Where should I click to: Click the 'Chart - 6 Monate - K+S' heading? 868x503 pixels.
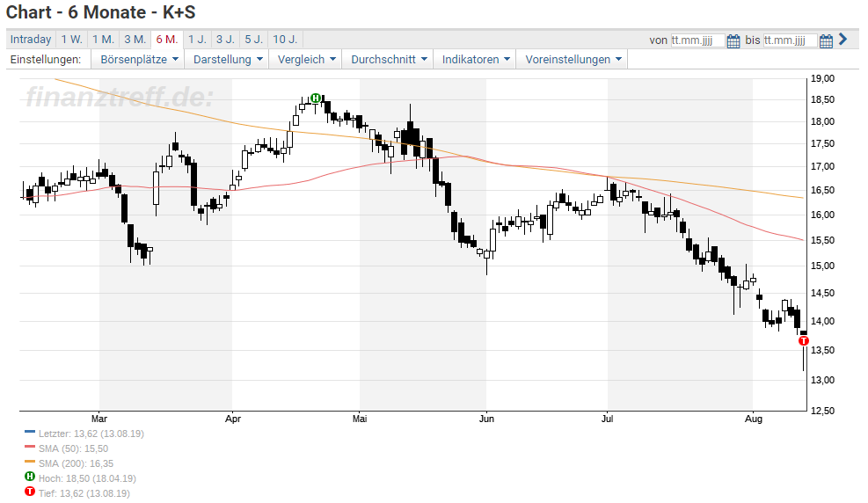tap(101, 12)
